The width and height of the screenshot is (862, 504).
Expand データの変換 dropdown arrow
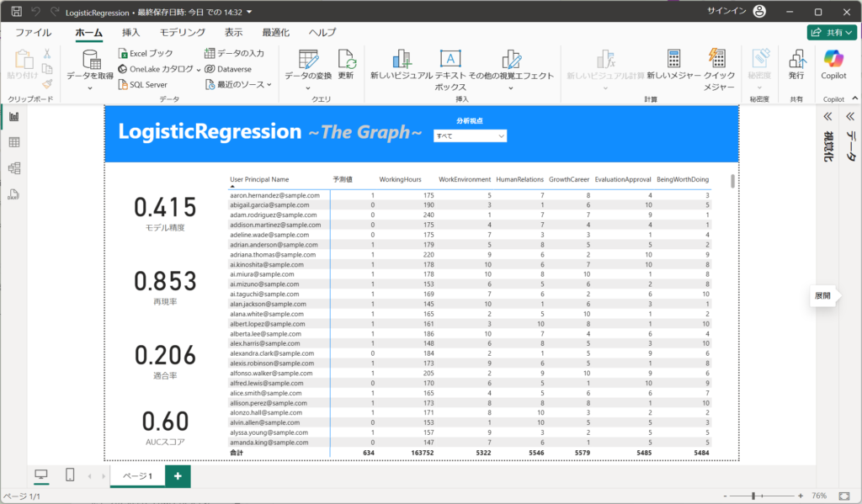click(308, 88)
